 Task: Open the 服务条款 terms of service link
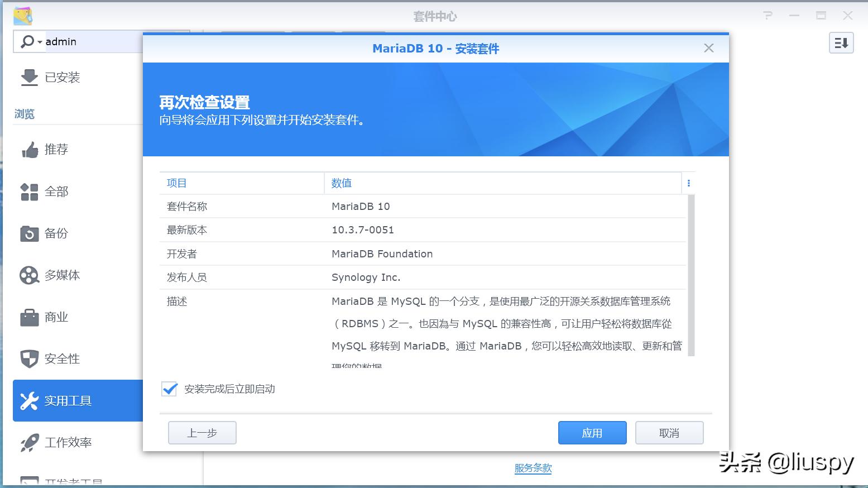[533, 468]
